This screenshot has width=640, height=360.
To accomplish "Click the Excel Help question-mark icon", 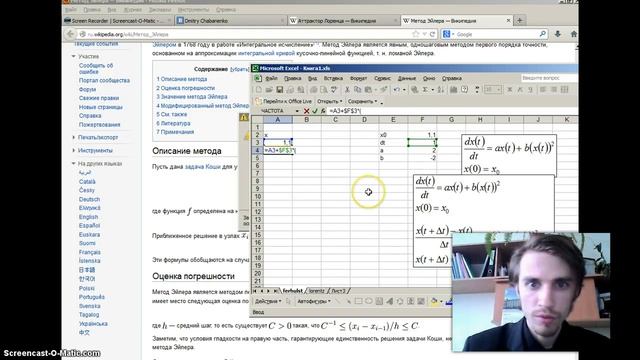I will [x=464, y=90].
